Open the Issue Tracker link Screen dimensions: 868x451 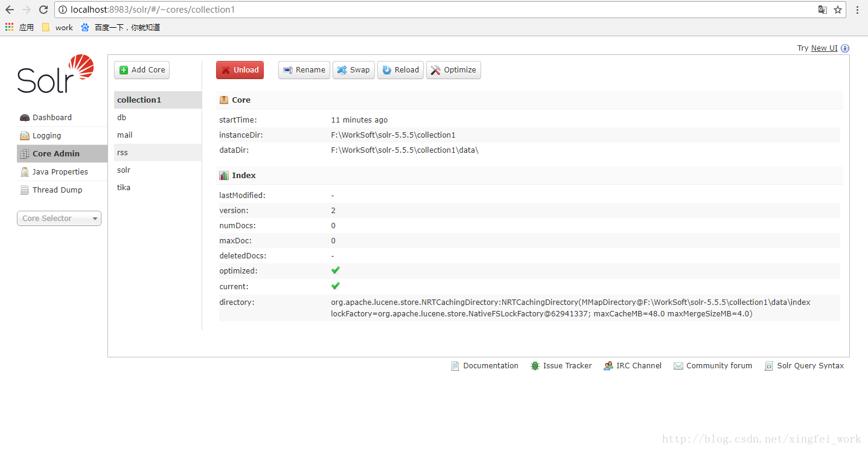point(567,366)
